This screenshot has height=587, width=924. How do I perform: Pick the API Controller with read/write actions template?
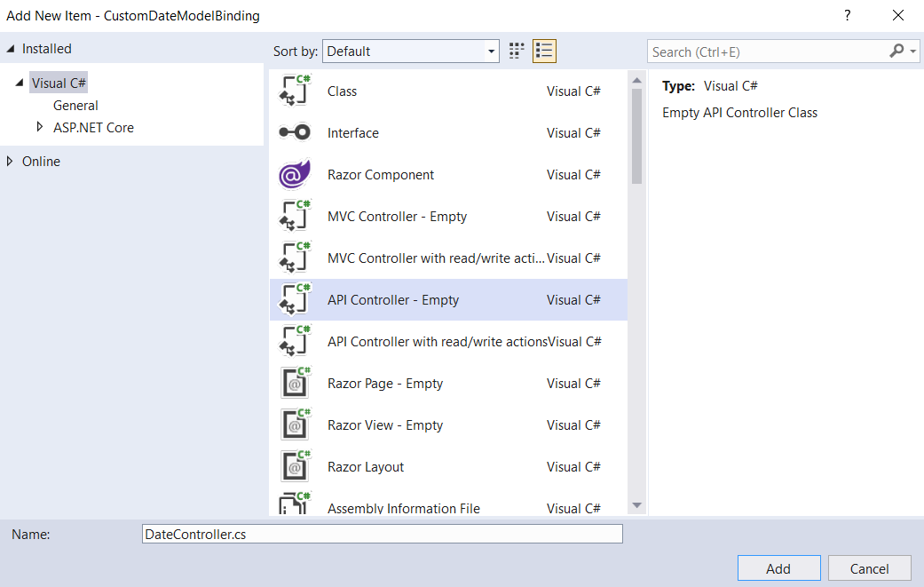click(294, 341)
